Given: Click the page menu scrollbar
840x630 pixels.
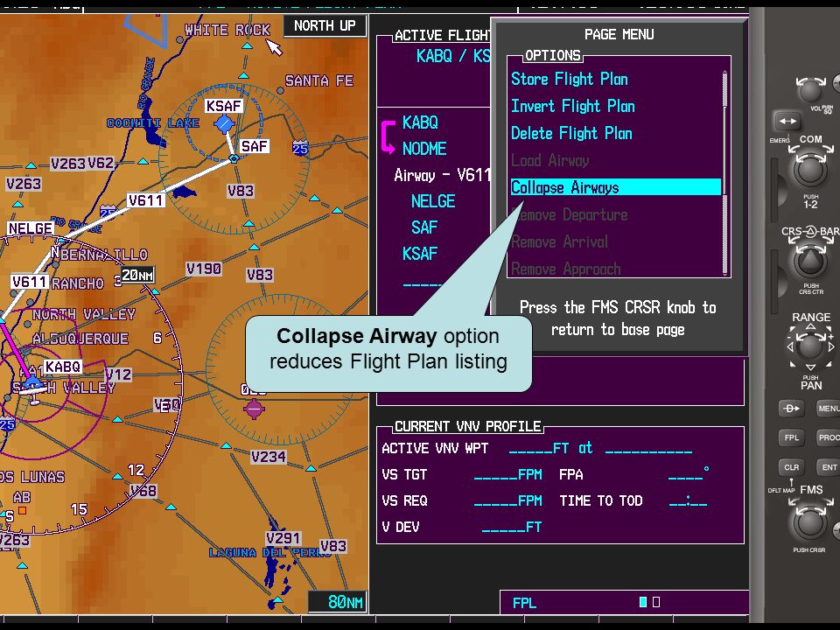Looking at the screenshot, I should point(724,172).
